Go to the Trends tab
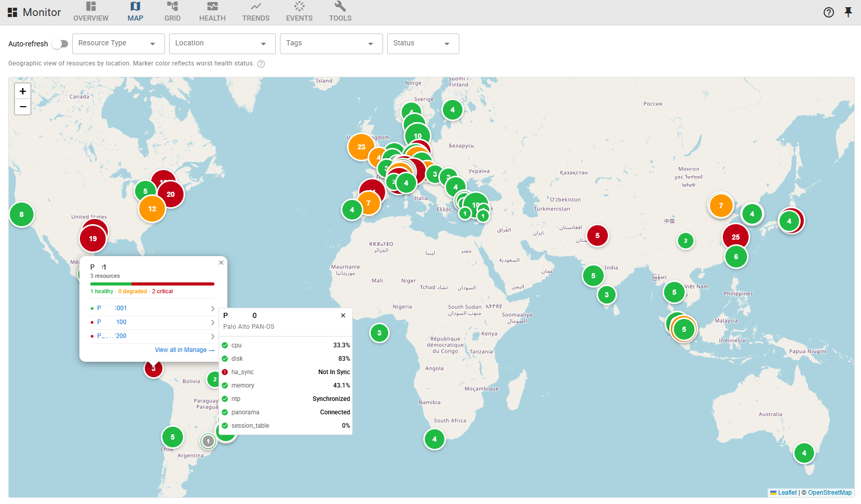Image resolution: width=861 pixels, height=504 pixels. 256,12
